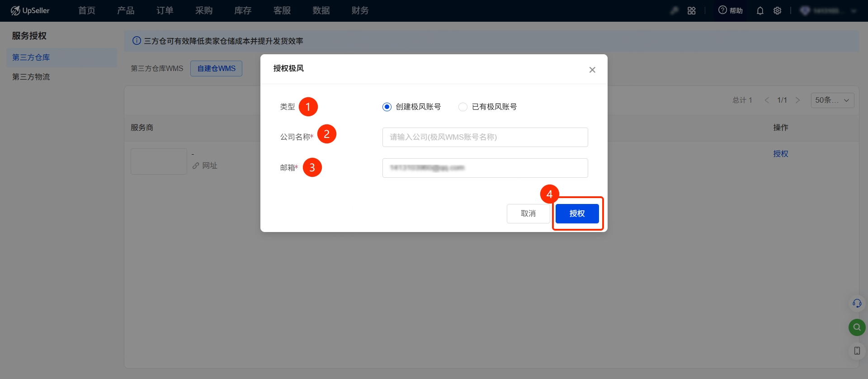Open the 订单 menu
The width and height of the screenshot is (868, 379).
click(165, 10)
